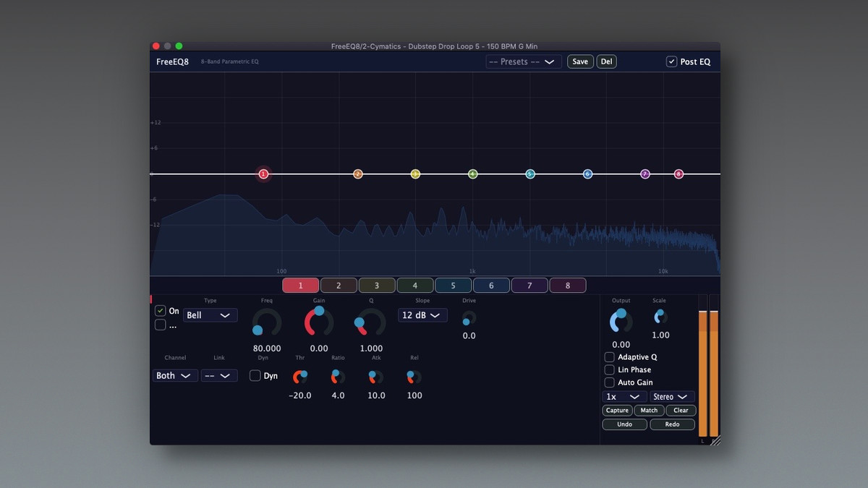Click the Gain knob
The width and height of the screenshot is (868, 488).
(x=319, y=322)
